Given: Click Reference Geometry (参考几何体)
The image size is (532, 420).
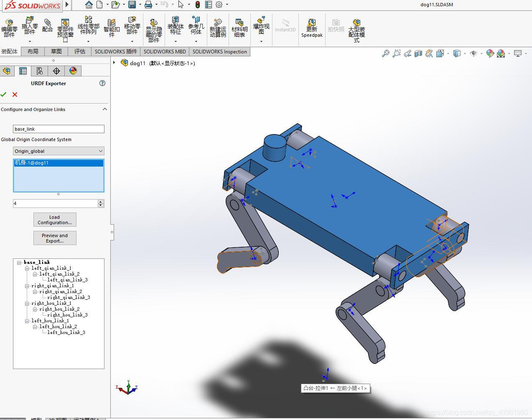Looking at the screenshot, I should [x=196, y=26].
